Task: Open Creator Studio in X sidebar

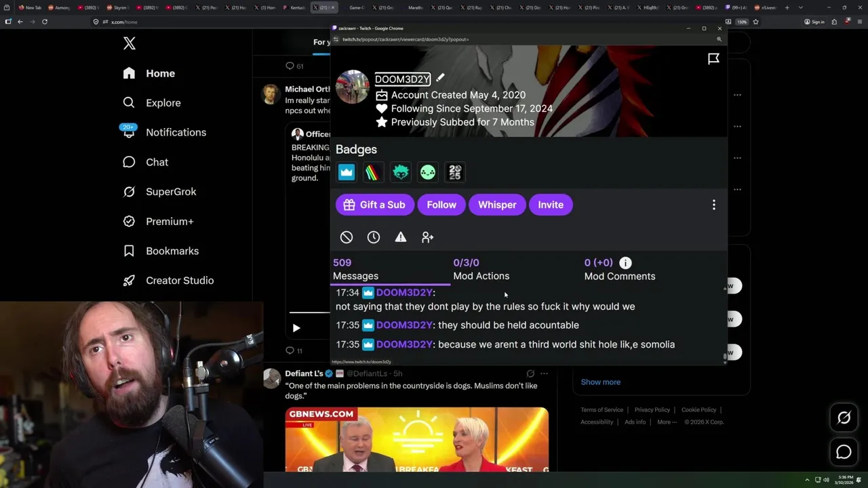Action: point(168,281)
